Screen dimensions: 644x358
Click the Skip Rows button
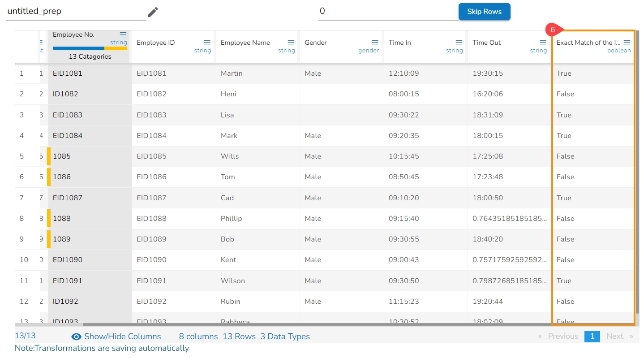[484, 12]
